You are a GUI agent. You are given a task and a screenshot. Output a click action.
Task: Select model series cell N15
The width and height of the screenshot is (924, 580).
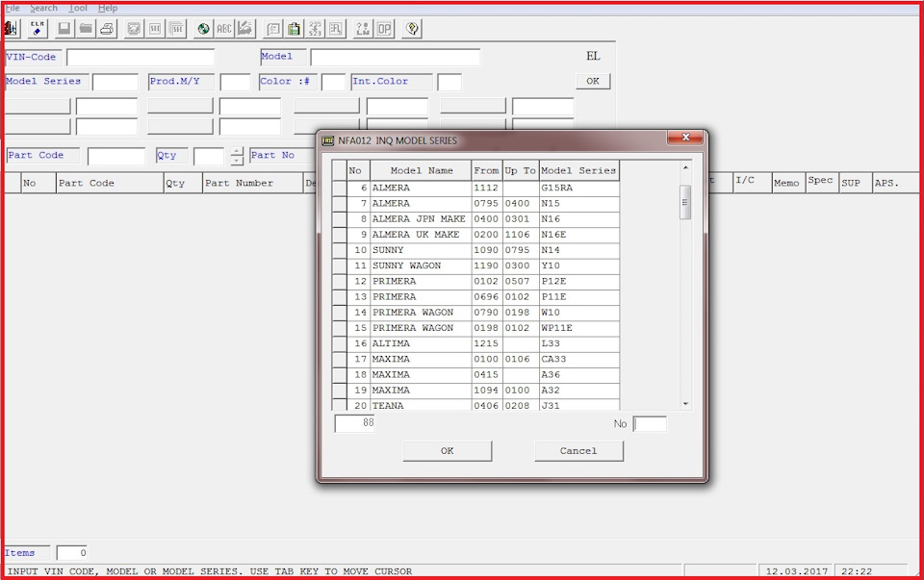pyautogui.click(x=579, y=203)
